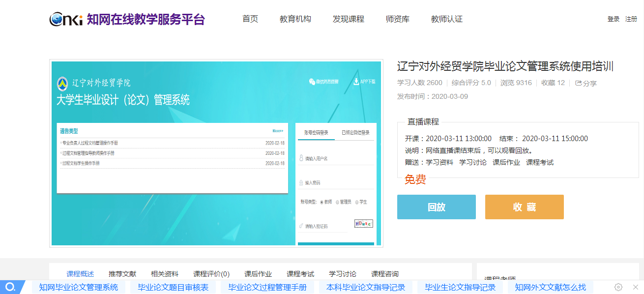Screen dimensions: 644x294
Task: Open the course preview thumbnail image
Action: (x=216, y=153)
